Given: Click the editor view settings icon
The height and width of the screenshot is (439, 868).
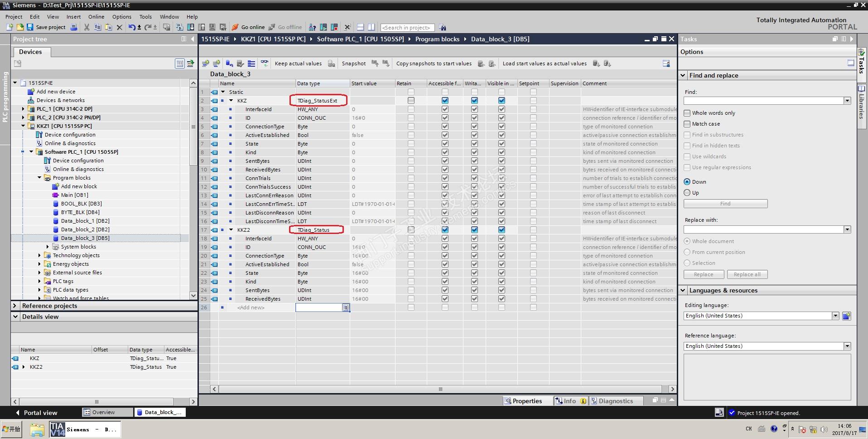Looking at the screenshot, I should pyautogui.click(x=666, y=63).
